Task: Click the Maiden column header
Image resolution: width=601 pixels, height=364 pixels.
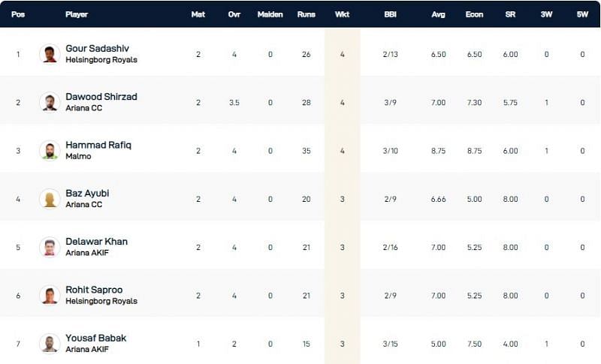Action: [270, 14]
